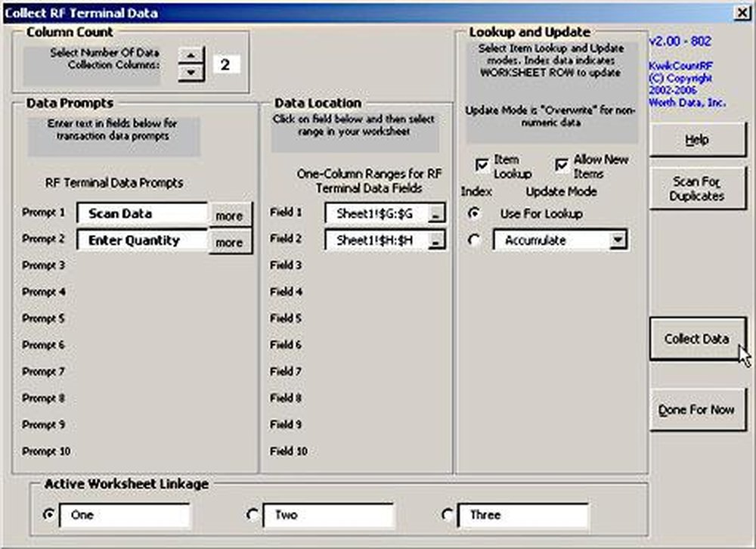Click the 'Field 10' label
Image resolution: width=756 pixels, height=549 pixels.
coord(289,451)
